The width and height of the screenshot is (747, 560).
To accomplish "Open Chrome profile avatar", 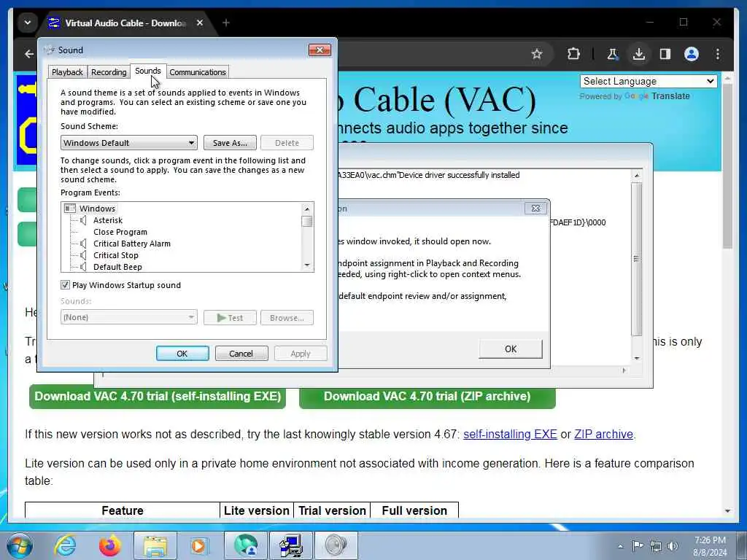I will (692, 54).
